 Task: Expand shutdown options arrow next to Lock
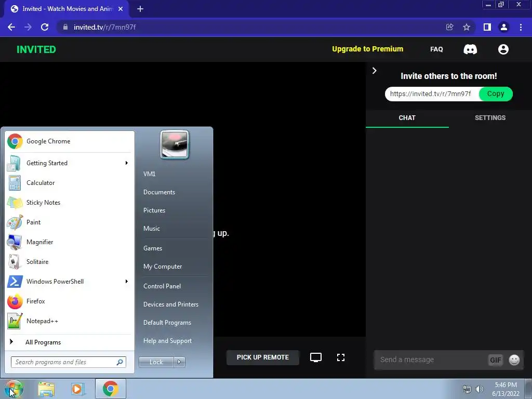coord(179,362)
